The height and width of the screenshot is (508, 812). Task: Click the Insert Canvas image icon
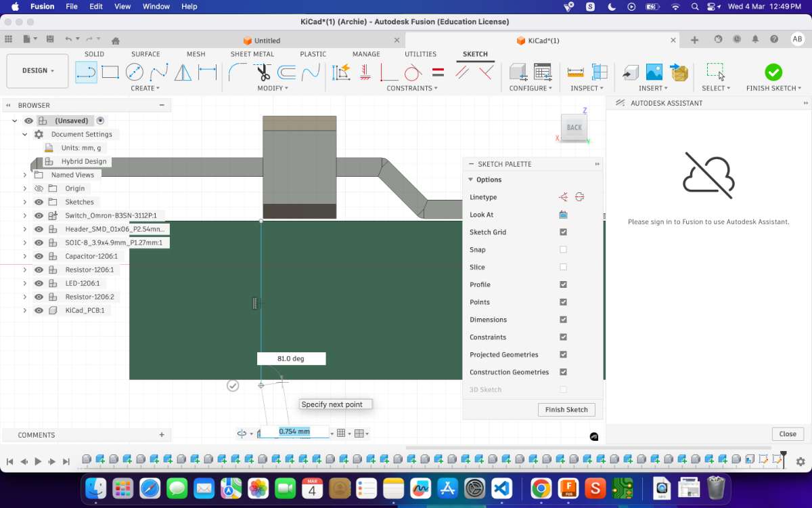(x=654, y=72)
